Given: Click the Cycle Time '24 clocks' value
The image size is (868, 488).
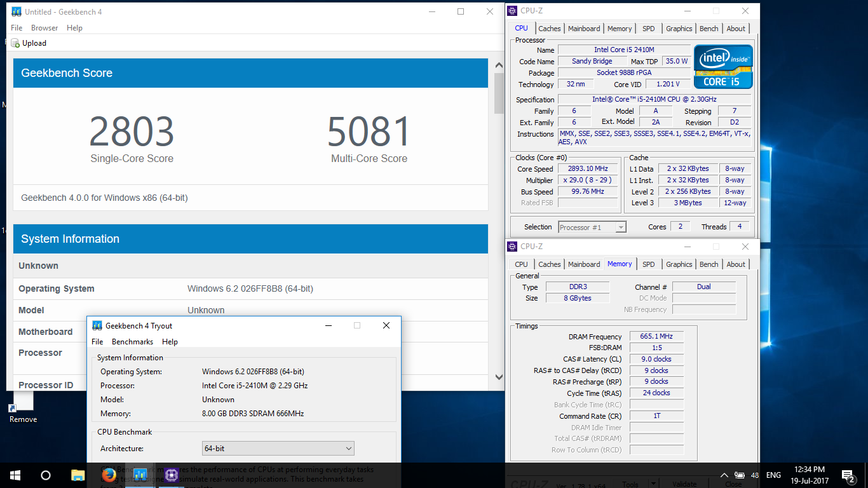Looking at the screenshot, I should coord(656,393).
